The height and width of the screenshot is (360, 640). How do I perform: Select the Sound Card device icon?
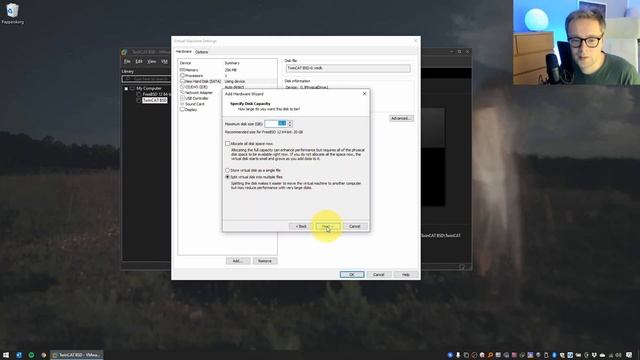tap(182, 104)
